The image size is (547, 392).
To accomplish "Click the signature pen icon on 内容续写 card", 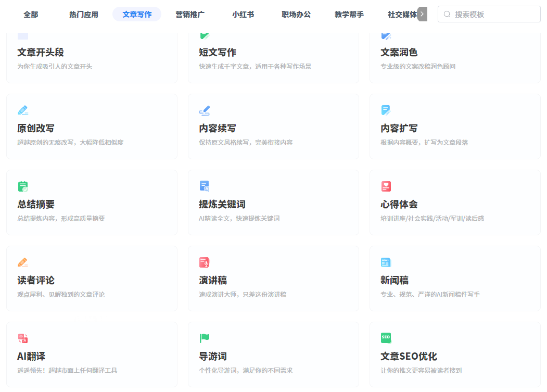I will pyautogui.click(x=205, y=110).
